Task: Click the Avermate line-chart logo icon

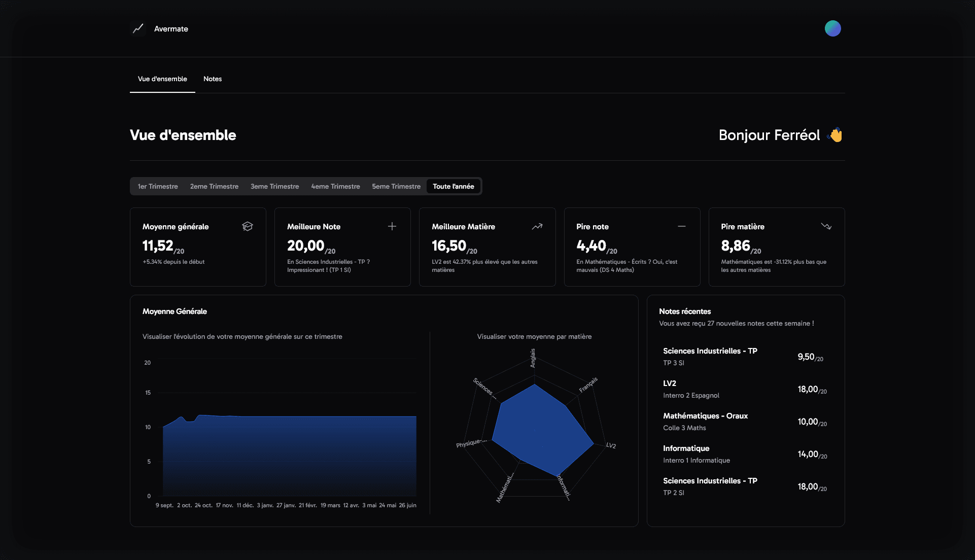Action: (x=137, y=29)
